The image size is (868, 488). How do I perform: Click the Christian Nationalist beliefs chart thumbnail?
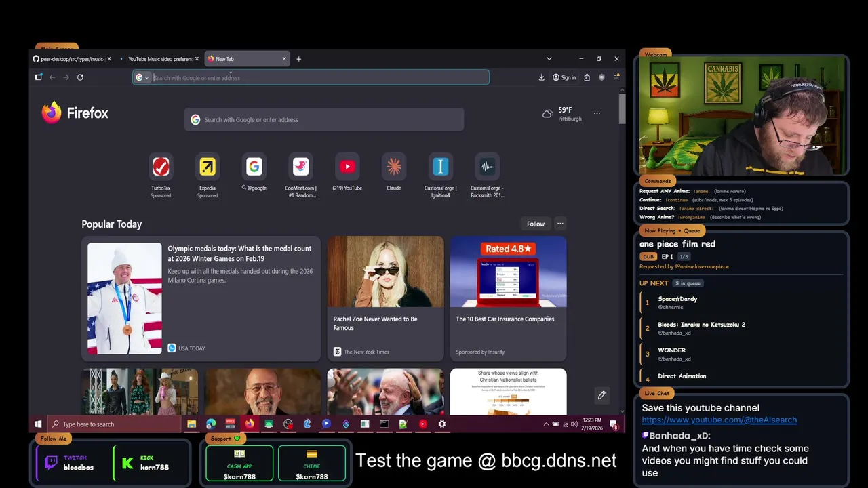[508, 392]
